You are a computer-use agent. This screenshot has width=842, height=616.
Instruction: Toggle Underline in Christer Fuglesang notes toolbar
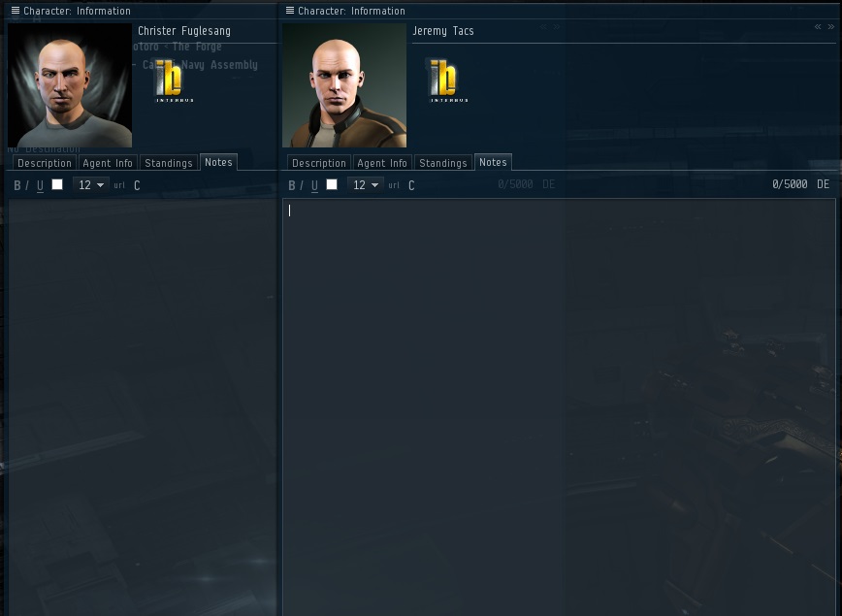click(41, 186)
